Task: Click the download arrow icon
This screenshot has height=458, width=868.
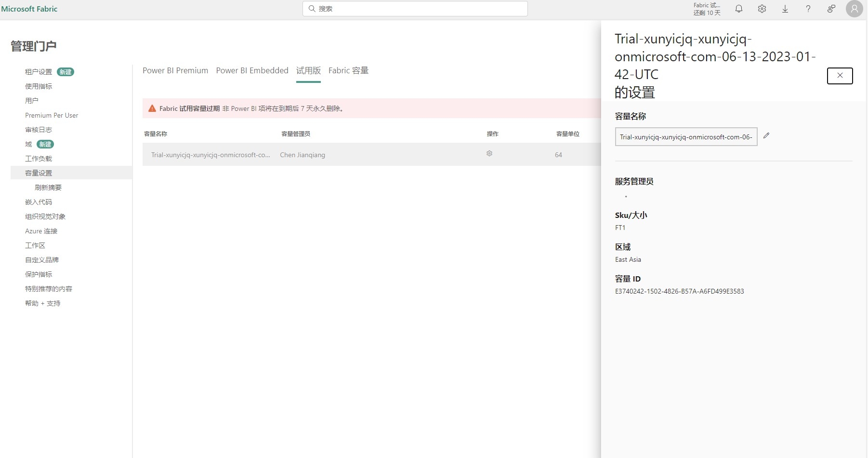Action: 785,9
